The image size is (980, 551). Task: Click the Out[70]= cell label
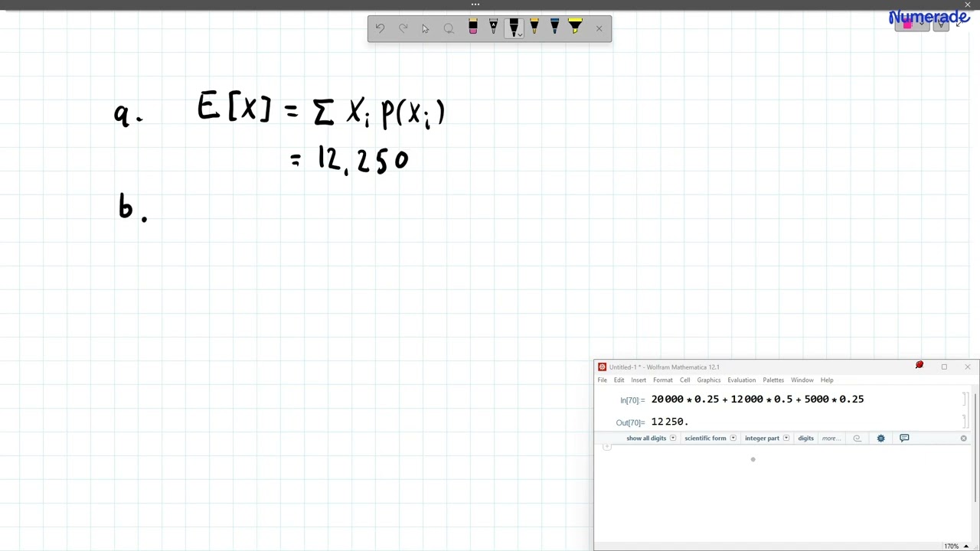[630, 422]
